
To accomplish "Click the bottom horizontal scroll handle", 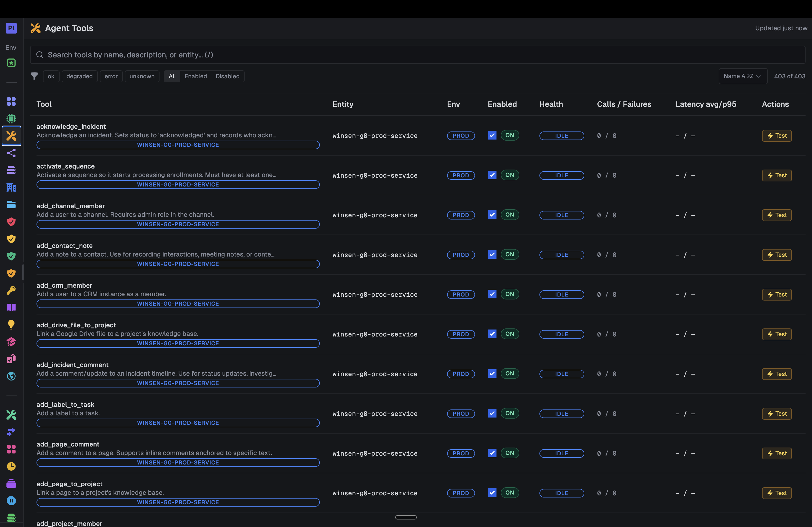I will coord(406,517).
